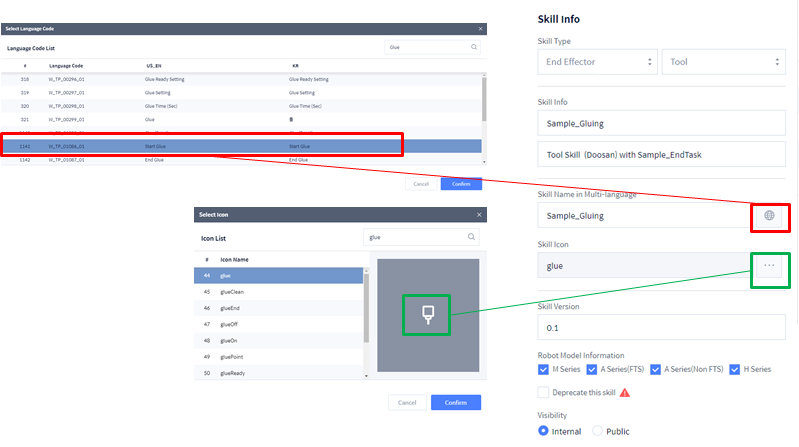Viewport: 799px width, 447px height.
Task: Select the Public visibility radio button
Action: 598,430
